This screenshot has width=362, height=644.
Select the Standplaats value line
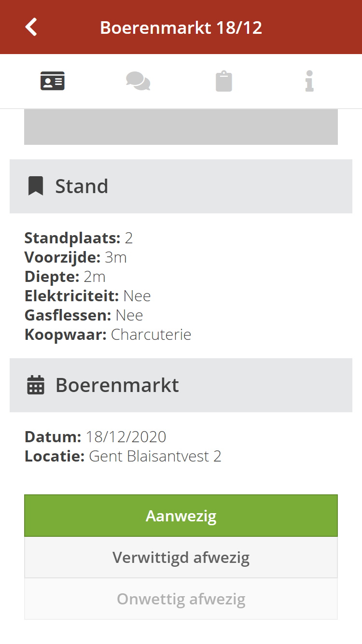tap(79, 238)
